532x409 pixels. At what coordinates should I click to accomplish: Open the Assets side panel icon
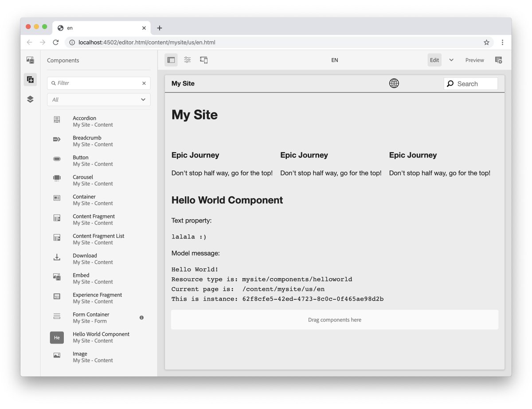click(x=30, y=60)
